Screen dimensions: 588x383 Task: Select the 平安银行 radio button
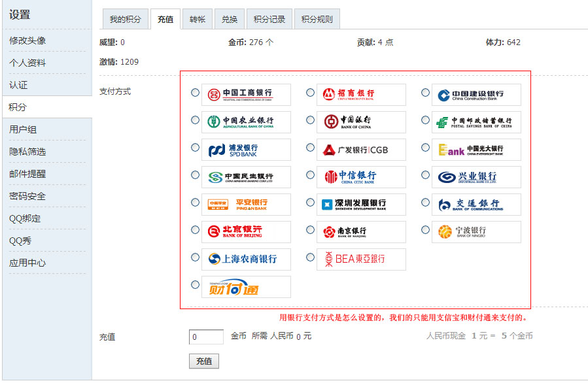(195, 203)
